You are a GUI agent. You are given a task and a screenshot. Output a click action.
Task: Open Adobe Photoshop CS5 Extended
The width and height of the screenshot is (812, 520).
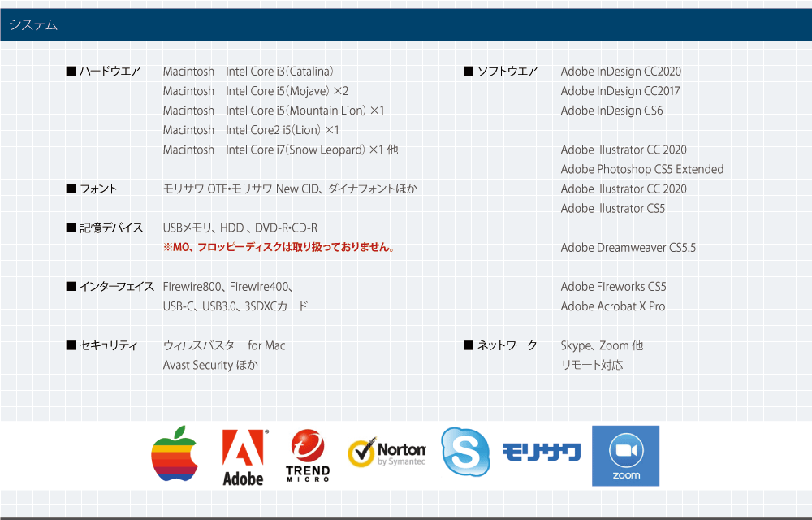click(641, 169)
